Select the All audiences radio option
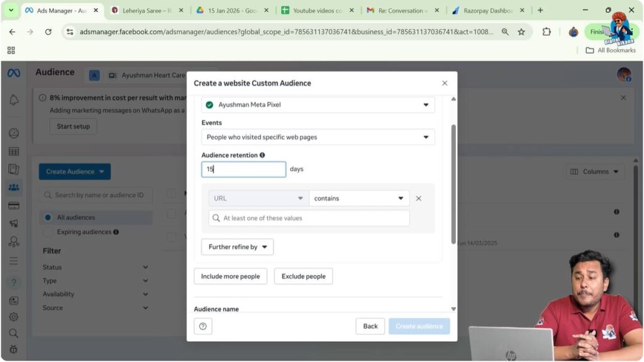This screenshot has width=644, height=362. pos(48,217)
